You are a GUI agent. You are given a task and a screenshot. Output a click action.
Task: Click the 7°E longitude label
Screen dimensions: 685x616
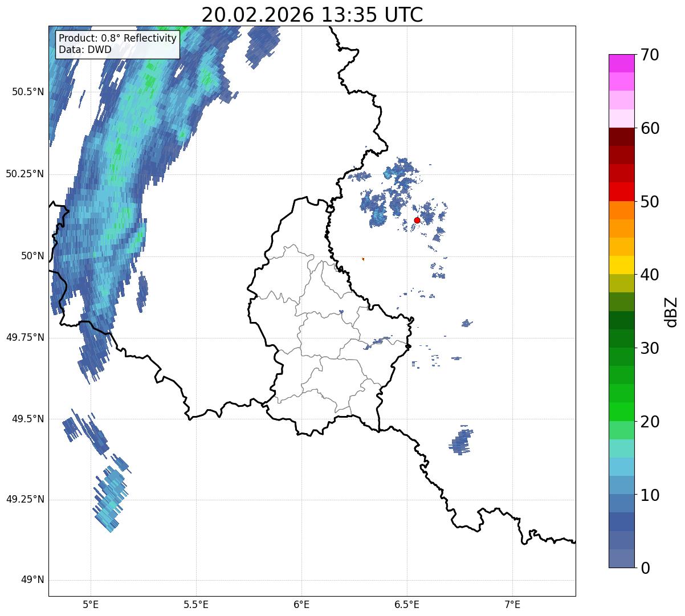click(512, 604)
